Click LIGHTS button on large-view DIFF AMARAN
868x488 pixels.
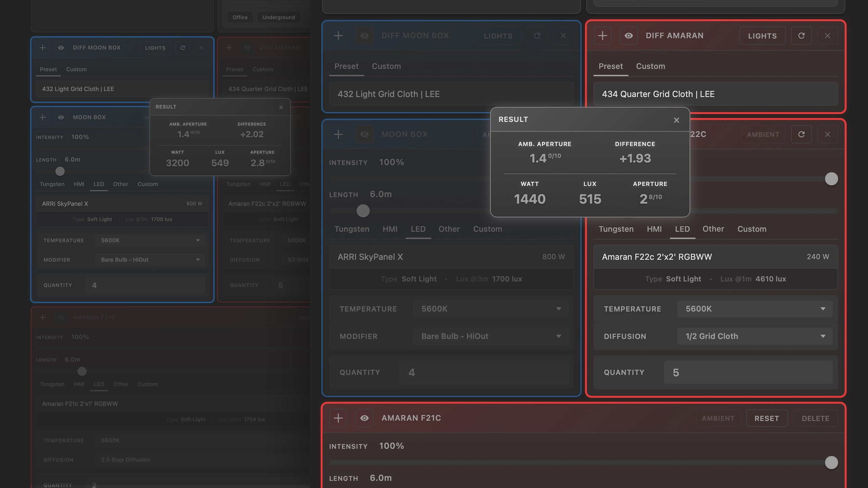(x=762, y=36)
